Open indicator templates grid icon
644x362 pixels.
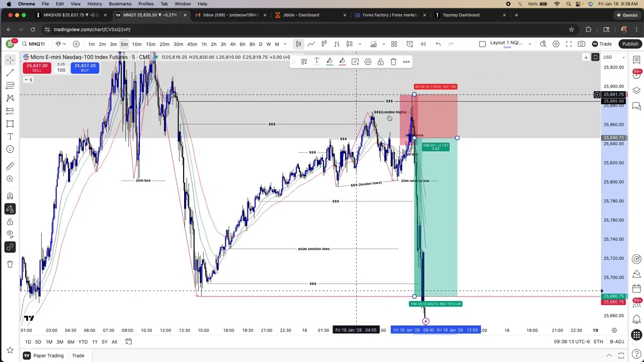coord(394,44)
